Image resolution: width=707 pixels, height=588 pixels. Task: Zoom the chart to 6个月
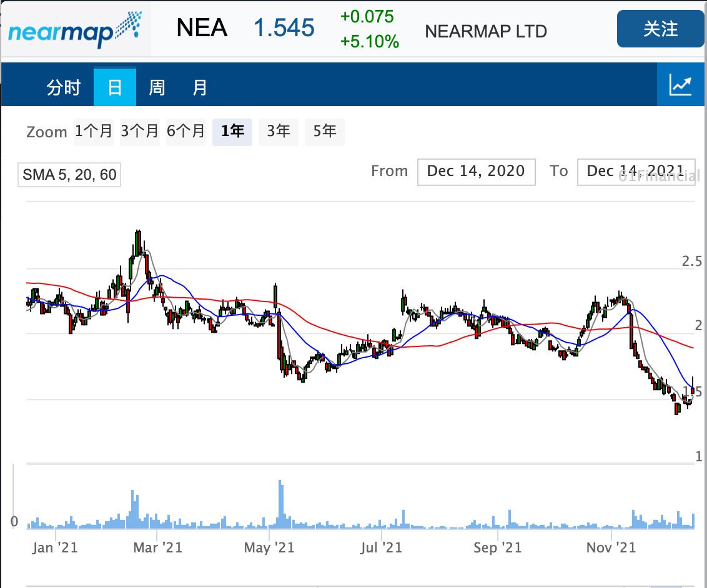point(185,132)
